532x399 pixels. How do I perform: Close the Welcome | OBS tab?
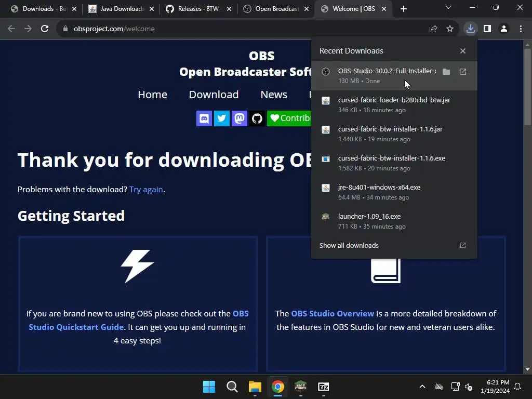click(384, 9)
